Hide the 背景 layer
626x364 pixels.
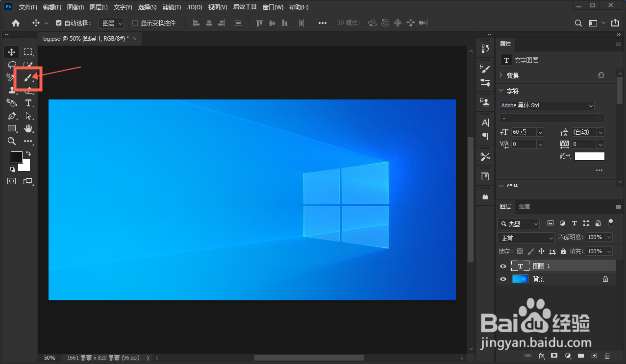tap(503, 279)
